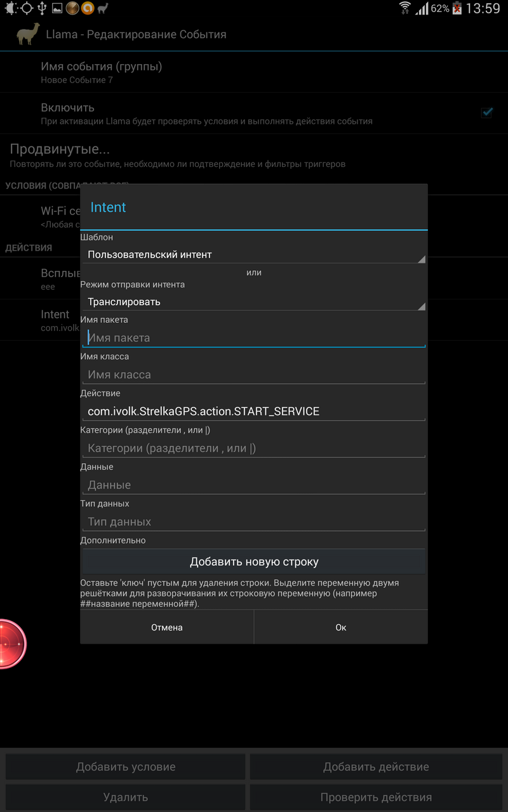
Task: Tap the USB status bar icon
Action: click(42, 8)
